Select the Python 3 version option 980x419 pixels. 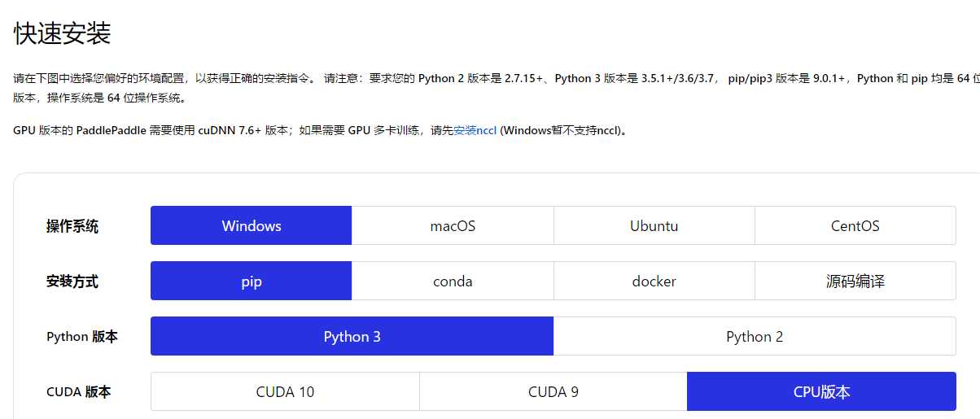(x=352, y=336)
